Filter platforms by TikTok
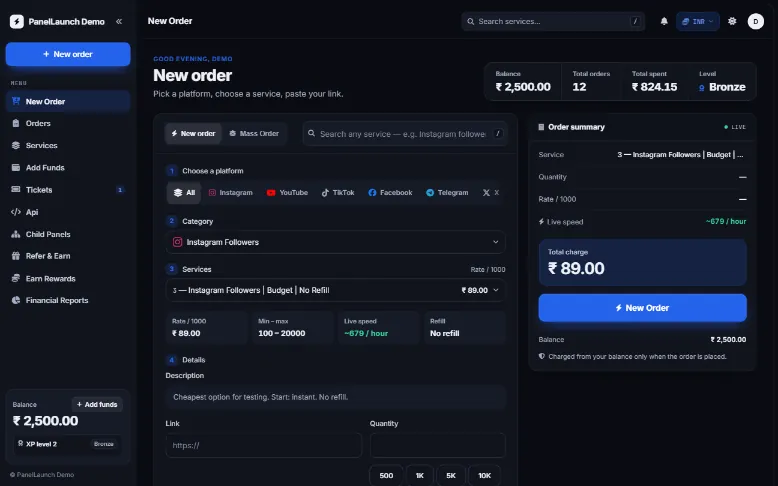 click(338, 193)
